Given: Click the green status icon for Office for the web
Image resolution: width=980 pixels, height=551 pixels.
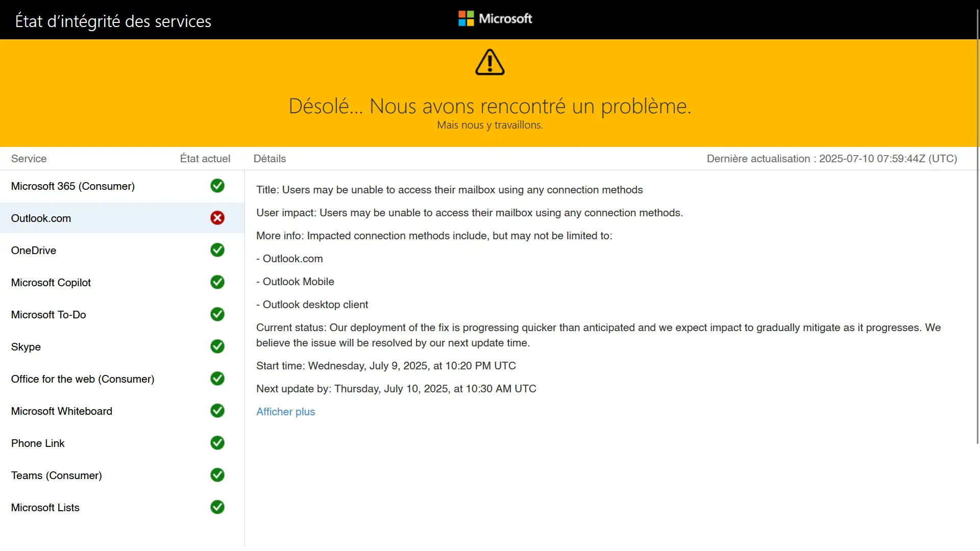Looking at the screenshot, I should click(x=217, y=379).
